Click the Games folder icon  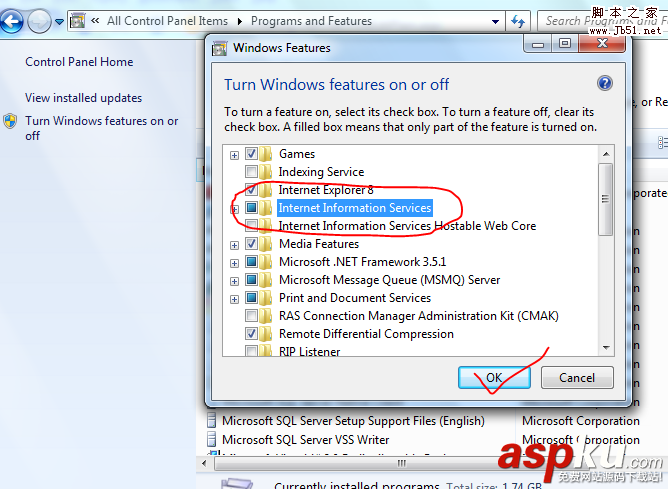[x=265, y=154]
